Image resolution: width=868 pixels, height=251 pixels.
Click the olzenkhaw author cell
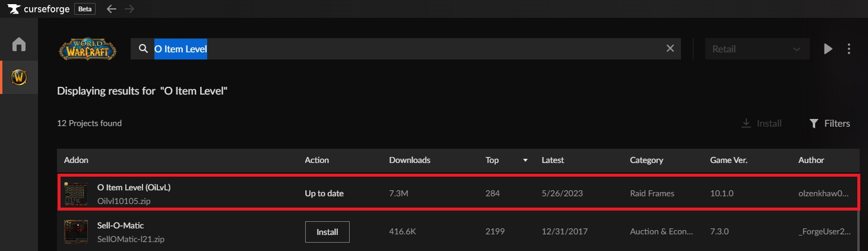pos(823,193)
